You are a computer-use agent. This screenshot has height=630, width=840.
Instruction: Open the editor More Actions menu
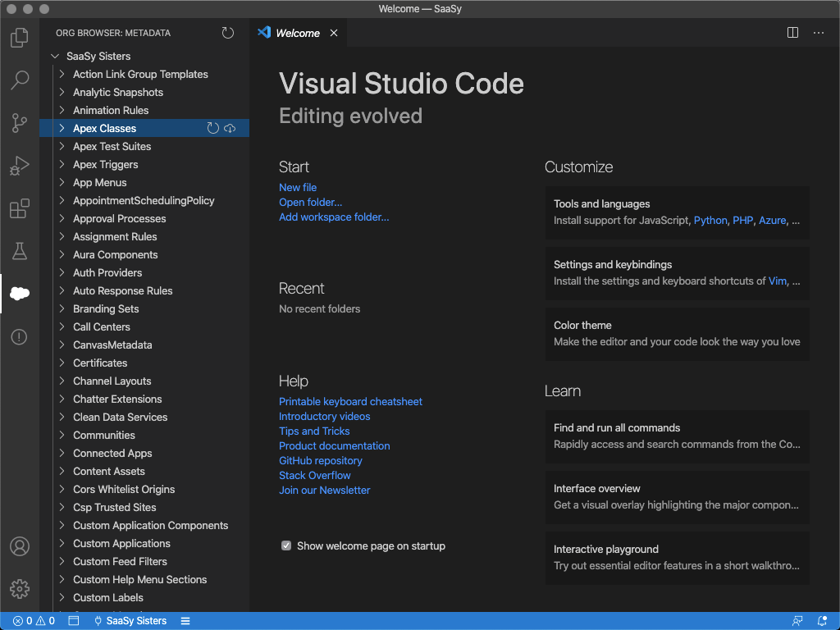tap(818, 33)
